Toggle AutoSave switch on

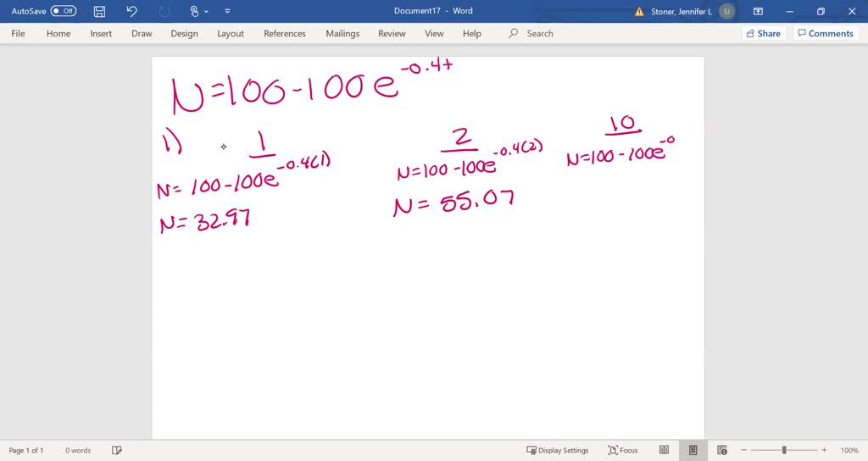(64, 11)
